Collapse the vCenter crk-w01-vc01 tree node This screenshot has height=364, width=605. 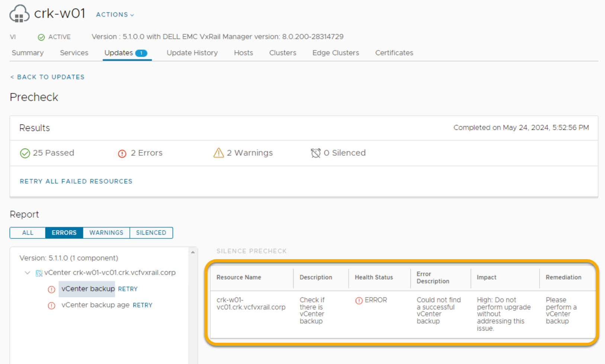coord(28,273)
